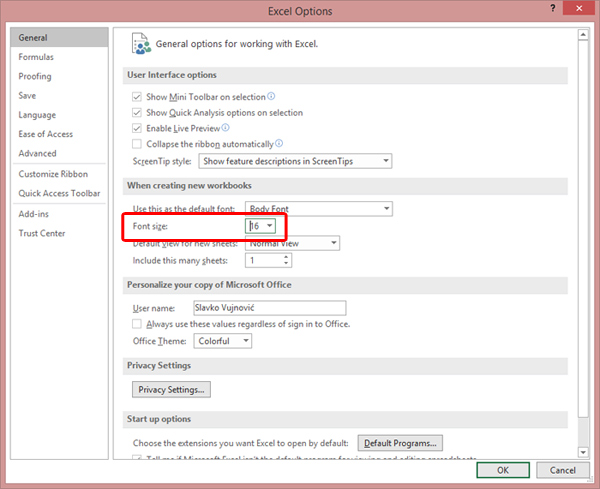Check Always use these values option

point(137,324)
